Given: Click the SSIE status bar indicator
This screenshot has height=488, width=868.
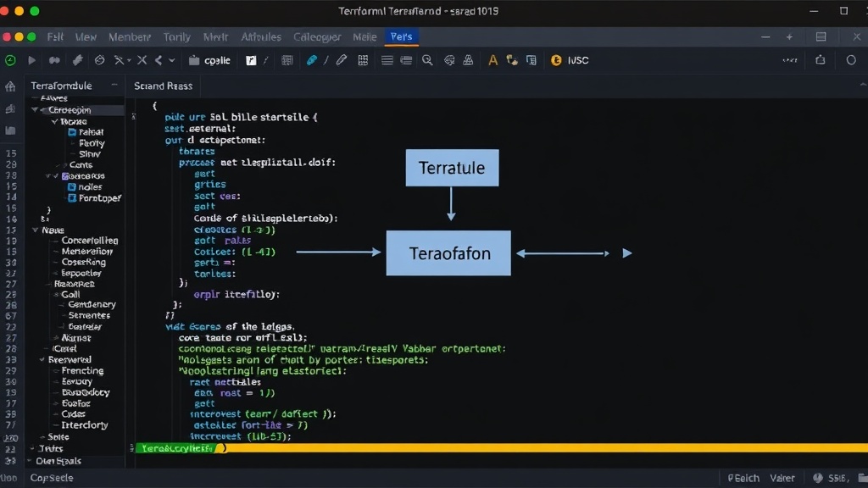Looking at the screenshot, I should coord(831,478).
